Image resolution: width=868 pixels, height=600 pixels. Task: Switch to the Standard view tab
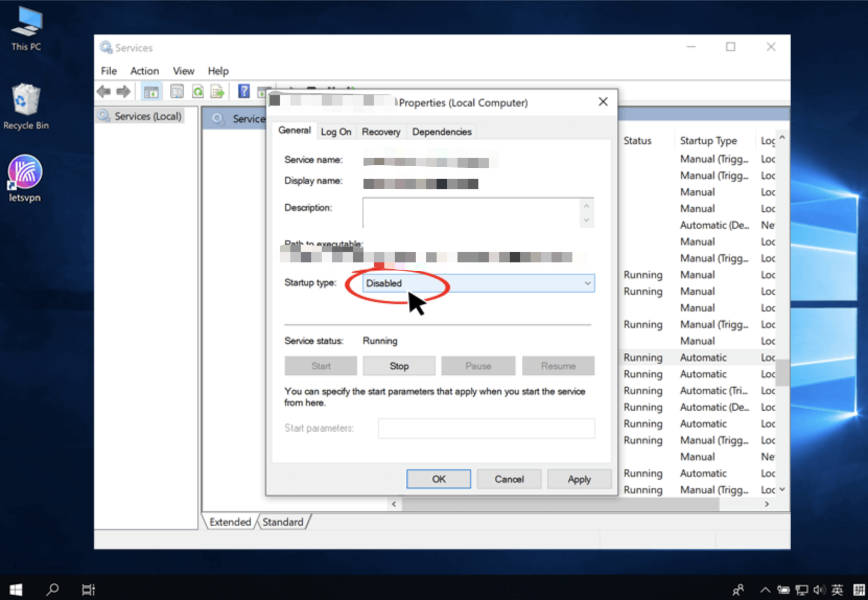pyautogui.click(x=283, y=522)
